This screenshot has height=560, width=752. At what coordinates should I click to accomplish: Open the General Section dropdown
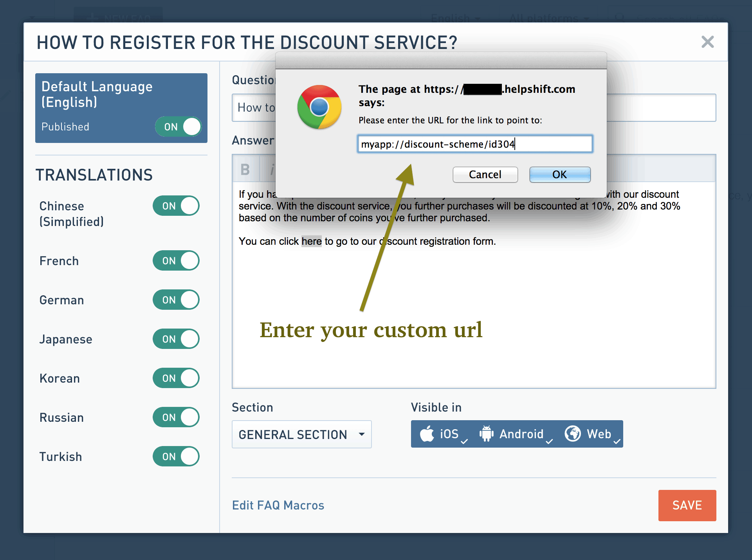click(301, 434)
